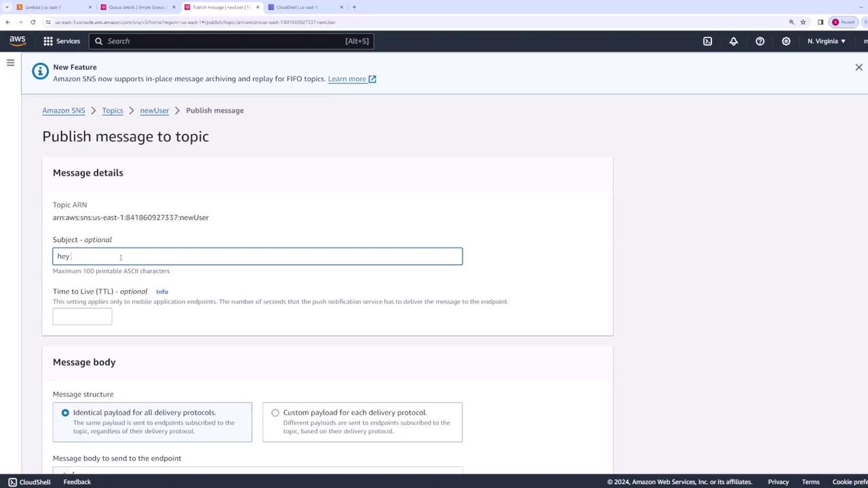Open the Info link beside Time to Live
Image resolution: width=868 pixels, height=488 pixels.
(162, 292)
